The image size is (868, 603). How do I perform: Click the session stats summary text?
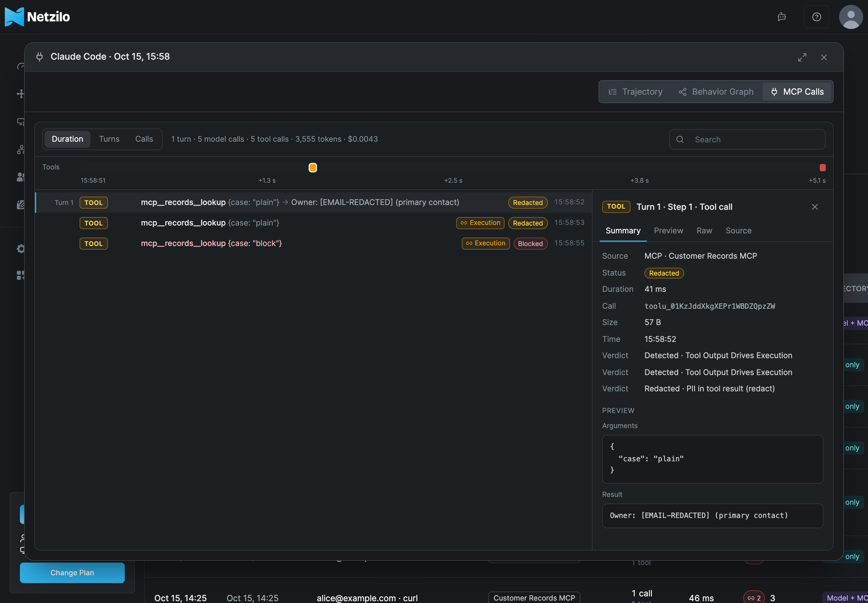[x=274, y=139]
